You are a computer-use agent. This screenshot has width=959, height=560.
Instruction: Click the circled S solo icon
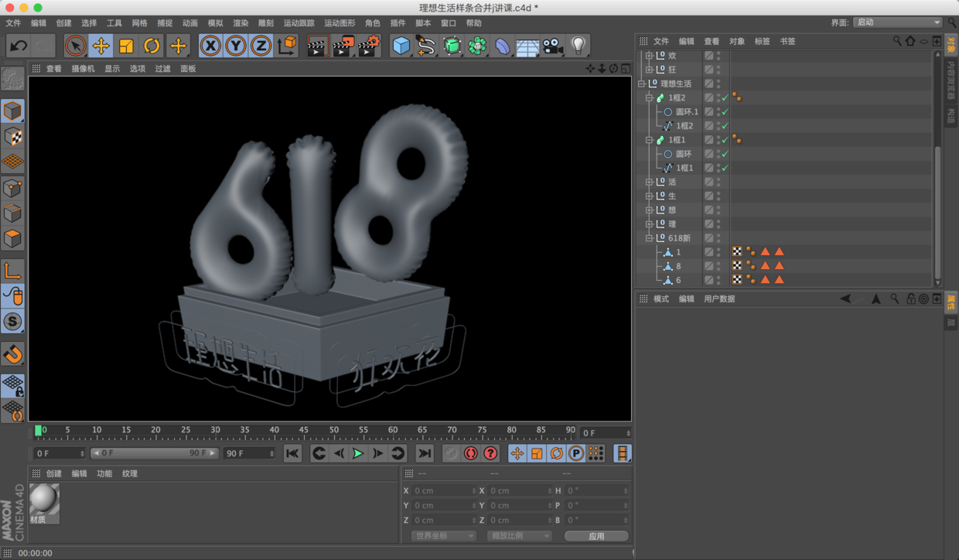12,322
